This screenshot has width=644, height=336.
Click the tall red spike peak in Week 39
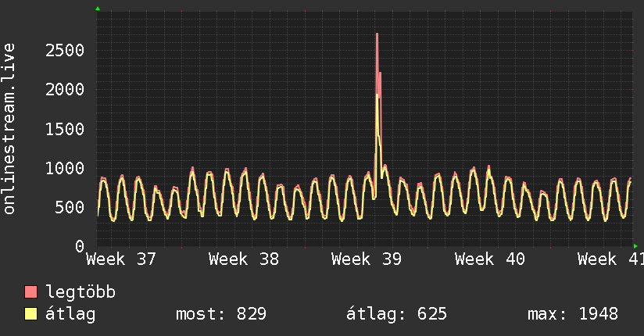tap(377, 34)
